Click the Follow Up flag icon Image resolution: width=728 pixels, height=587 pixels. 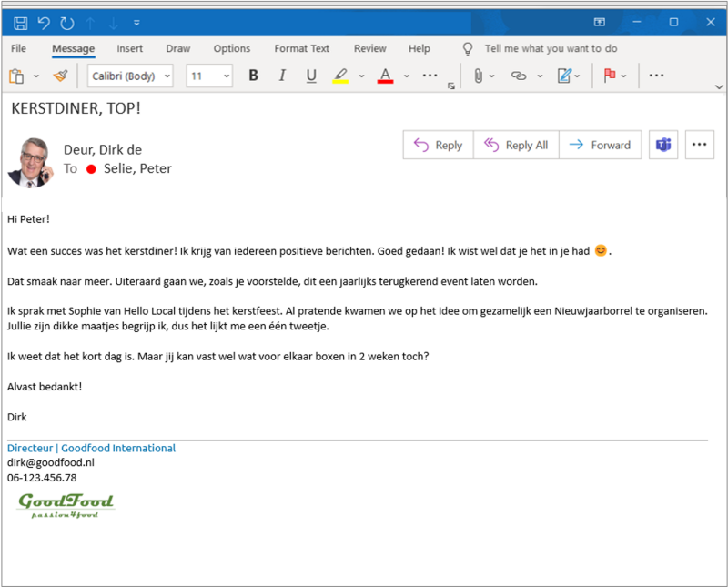point(610,76)
